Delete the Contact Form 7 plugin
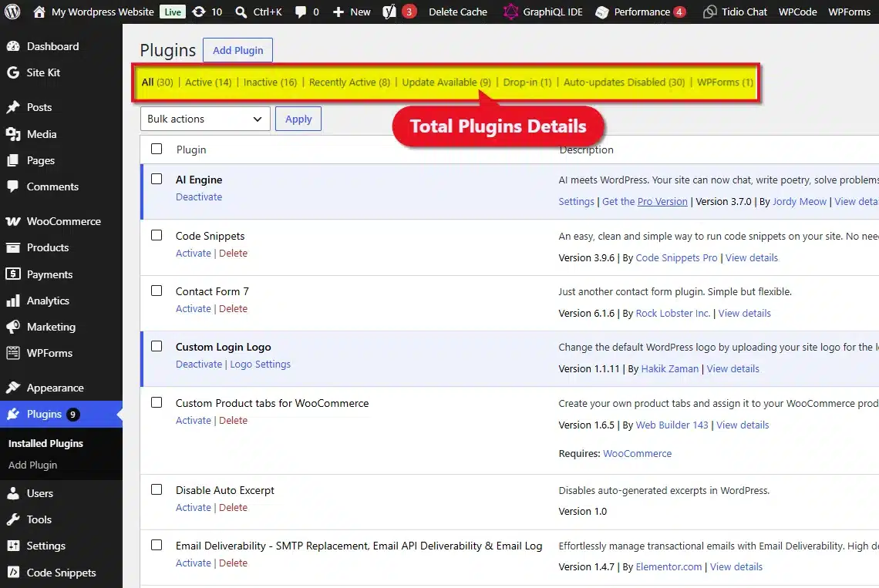This screenshot has width=879, height=588. pyautogui.click(x=233, y=309)
